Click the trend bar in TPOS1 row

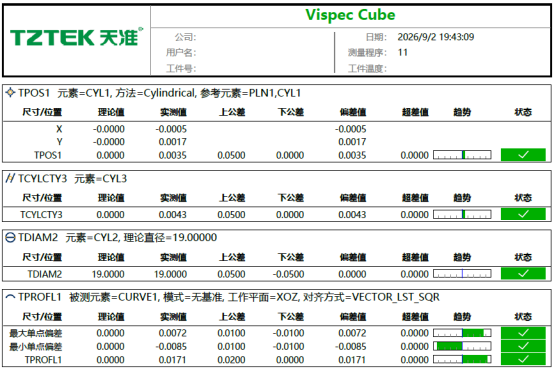point(462,155)
